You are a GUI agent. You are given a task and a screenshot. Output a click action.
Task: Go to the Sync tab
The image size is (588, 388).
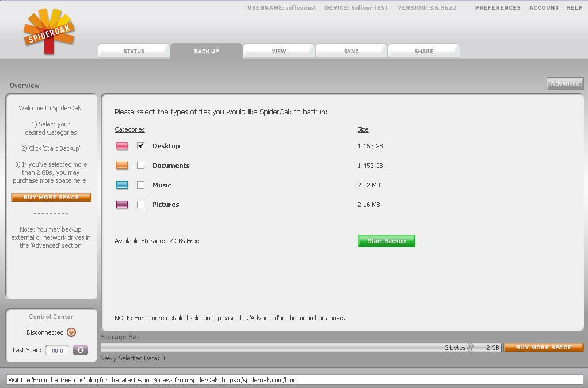[x=352, y=52]
